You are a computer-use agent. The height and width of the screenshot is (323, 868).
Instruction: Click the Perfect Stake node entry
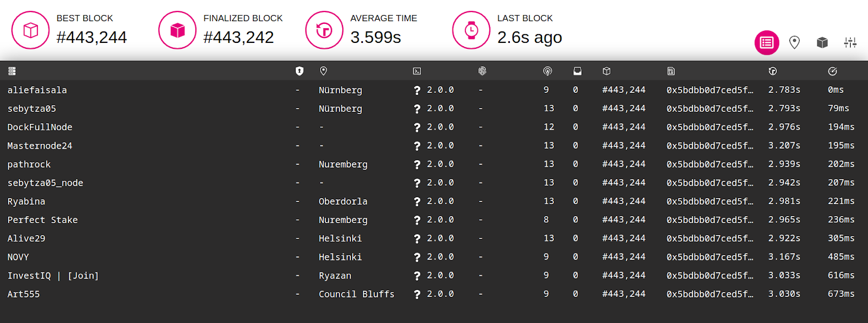pos(42,220)
